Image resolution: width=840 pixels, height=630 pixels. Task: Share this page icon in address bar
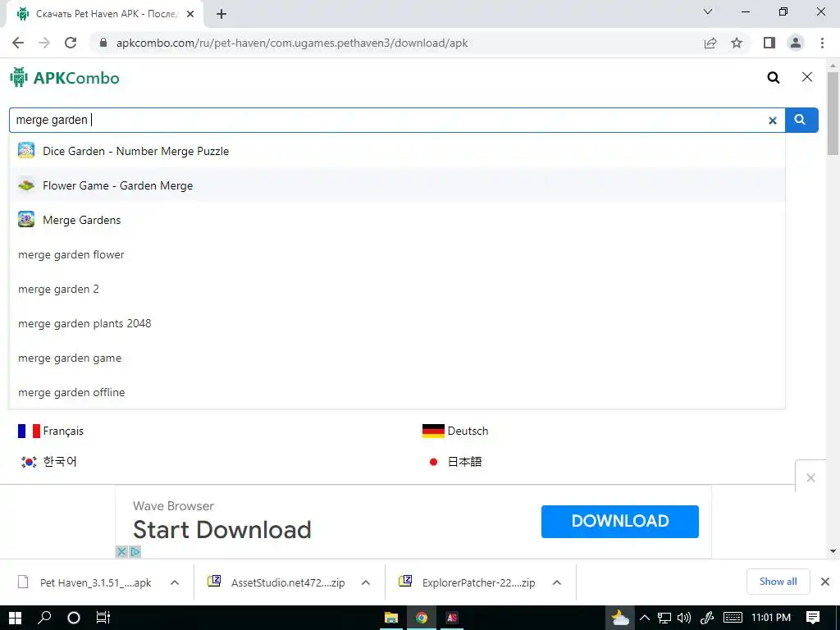[x=710, y=43]
